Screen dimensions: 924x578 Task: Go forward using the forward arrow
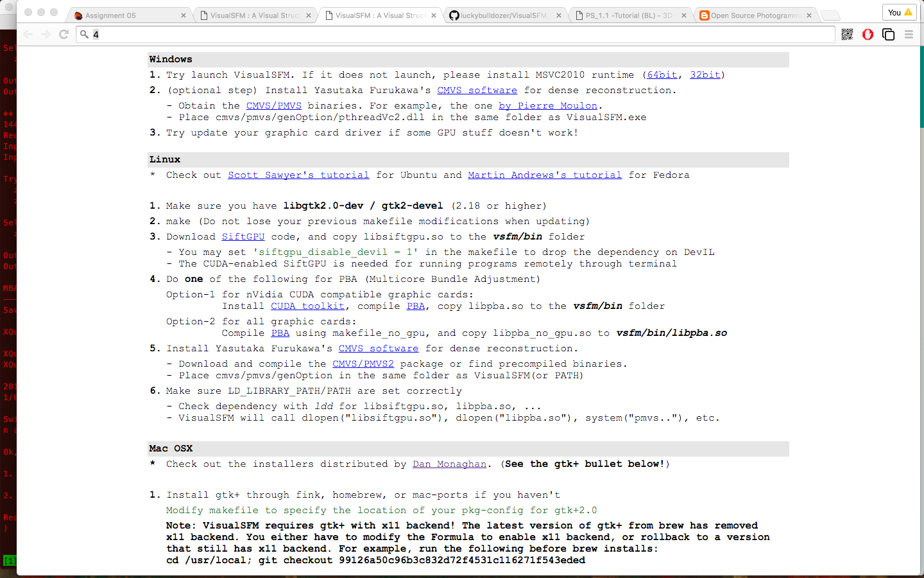[46, 34]
